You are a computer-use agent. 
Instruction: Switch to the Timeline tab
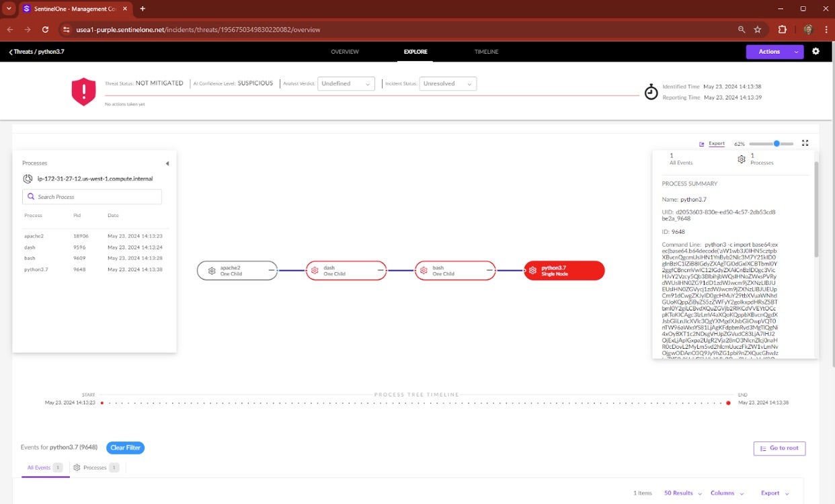(486, 52)
